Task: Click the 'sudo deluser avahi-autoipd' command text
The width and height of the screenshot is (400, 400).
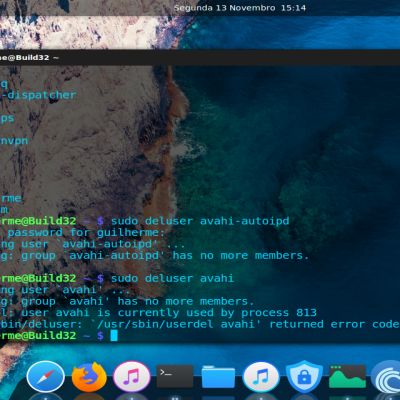Action: [200, 221]
